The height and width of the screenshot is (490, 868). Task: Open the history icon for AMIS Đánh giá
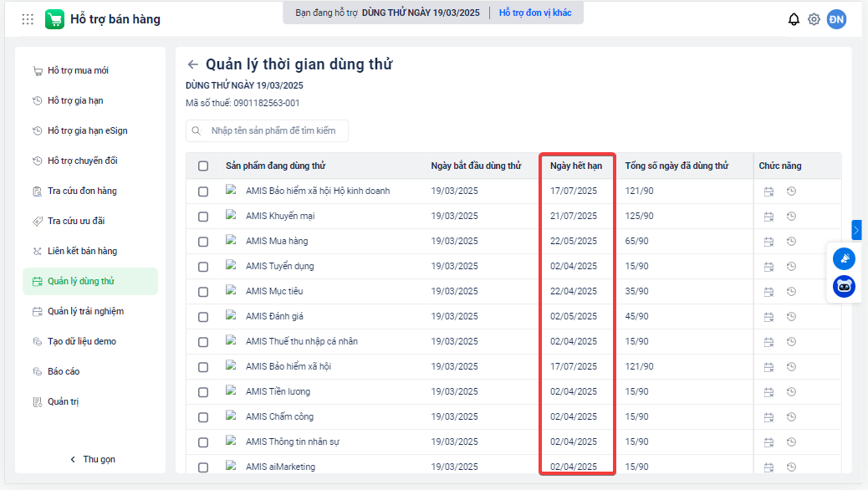pos(792,316)
